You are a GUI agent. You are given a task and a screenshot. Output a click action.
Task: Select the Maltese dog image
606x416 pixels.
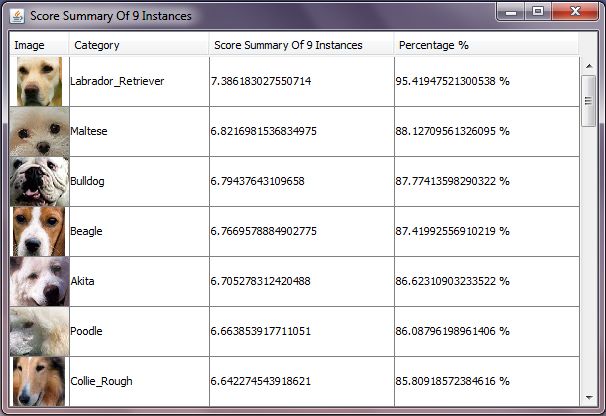tap(39, 131)
